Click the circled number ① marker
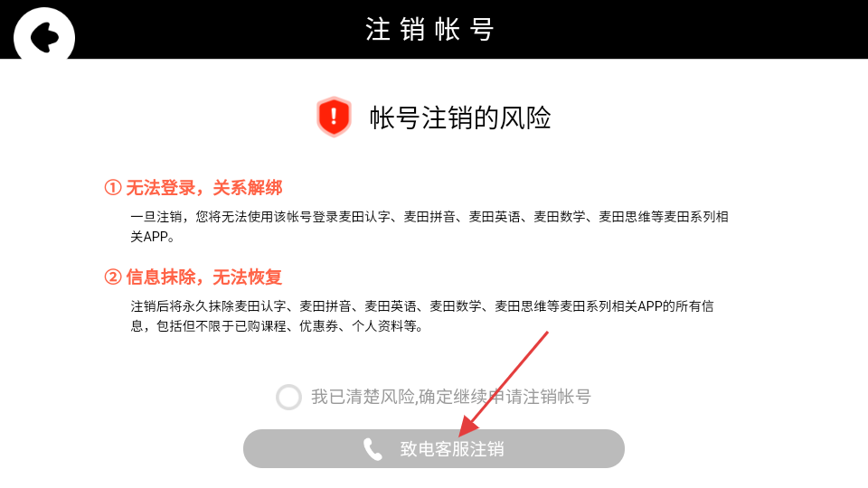 coord(113,188)
